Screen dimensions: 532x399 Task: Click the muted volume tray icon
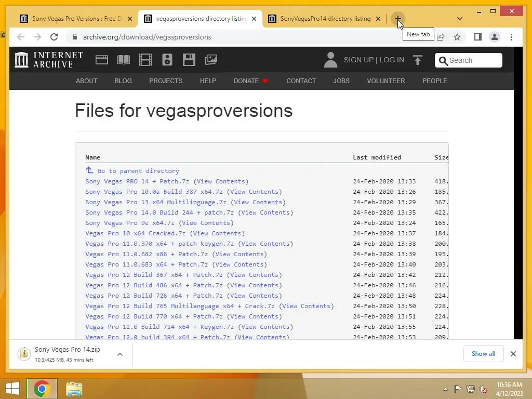tap(483, 389)
